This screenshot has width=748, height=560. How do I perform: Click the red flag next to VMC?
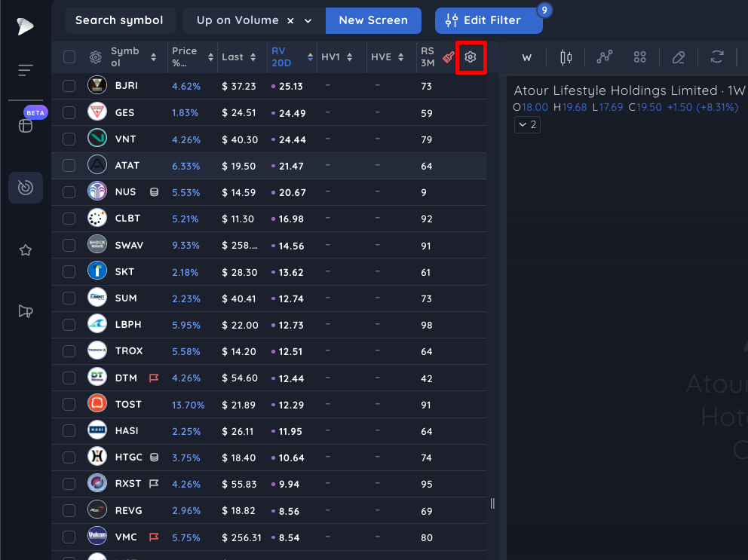coord(154,537)
